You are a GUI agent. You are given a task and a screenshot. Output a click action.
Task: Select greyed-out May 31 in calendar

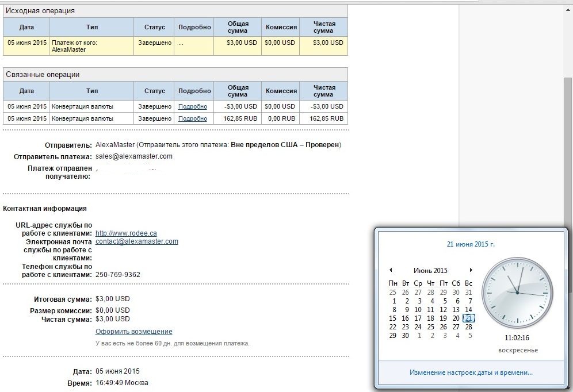[x=469, y=293]
